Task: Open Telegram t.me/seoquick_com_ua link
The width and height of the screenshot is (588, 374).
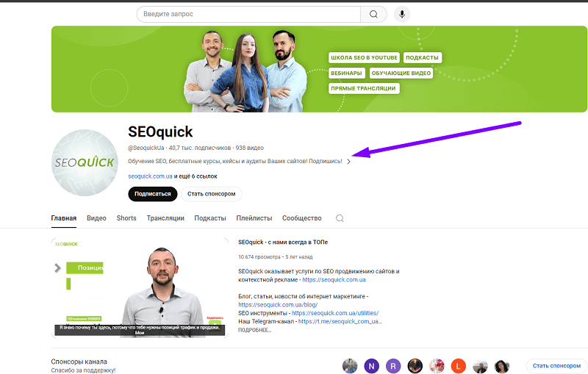Action: tap(340, 321)
